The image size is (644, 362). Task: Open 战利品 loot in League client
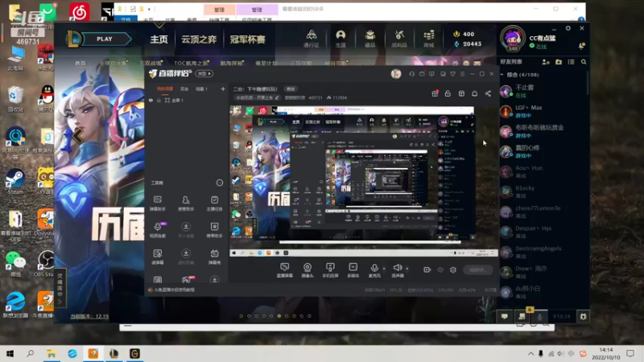399,39
